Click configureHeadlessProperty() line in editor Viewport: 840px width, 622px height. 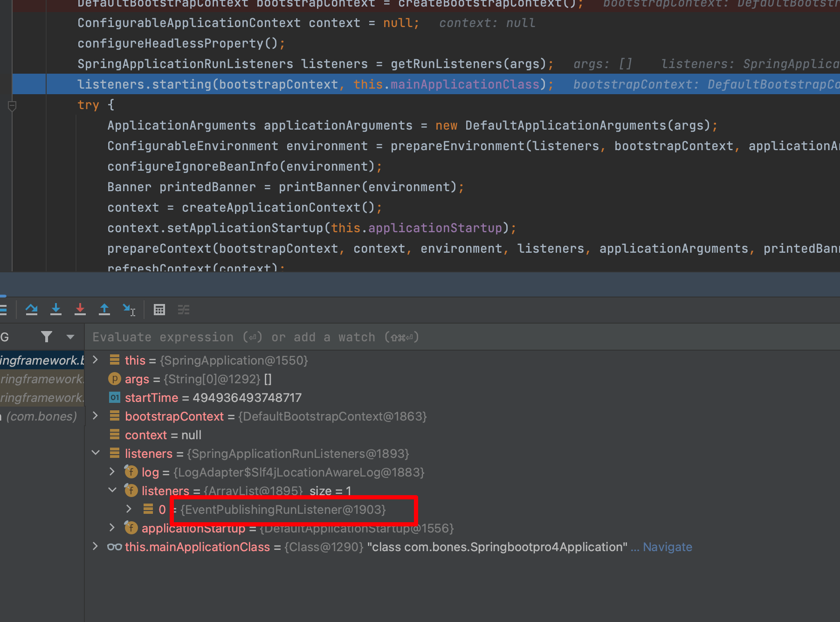coord(181,43)
